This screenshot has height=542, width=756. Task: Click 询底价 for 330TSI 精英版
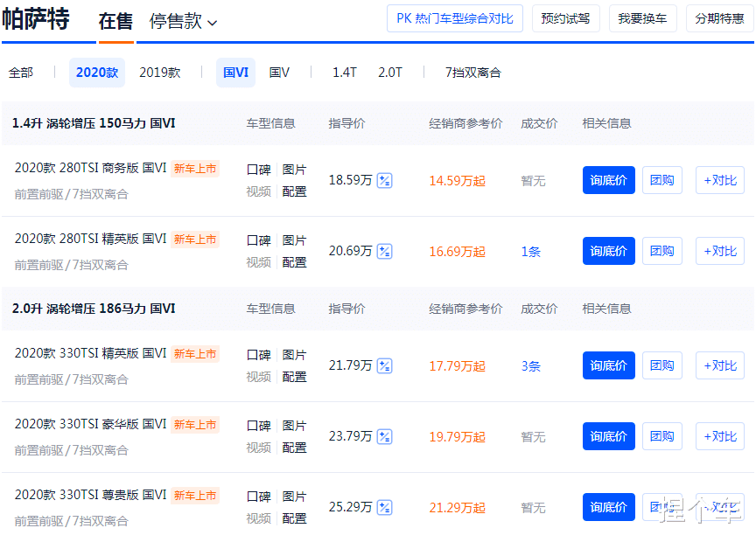[x=608, y=365]
